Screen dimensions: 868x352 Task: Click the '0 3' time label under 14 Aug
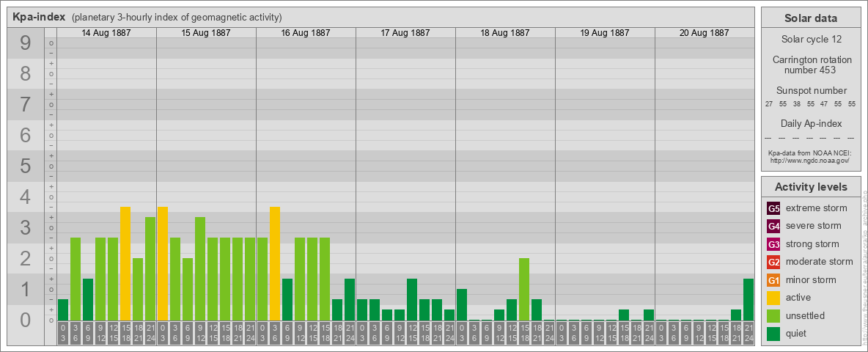(x=63, y=333)
